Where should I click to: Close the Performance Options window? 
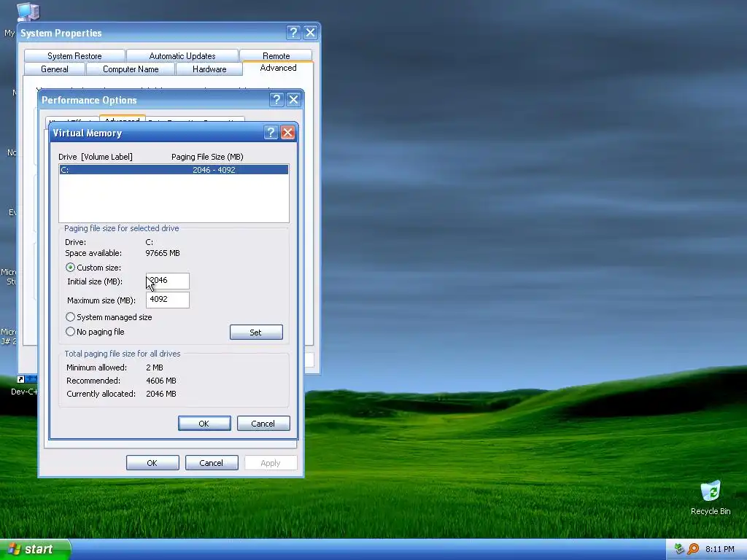(293, 99)
